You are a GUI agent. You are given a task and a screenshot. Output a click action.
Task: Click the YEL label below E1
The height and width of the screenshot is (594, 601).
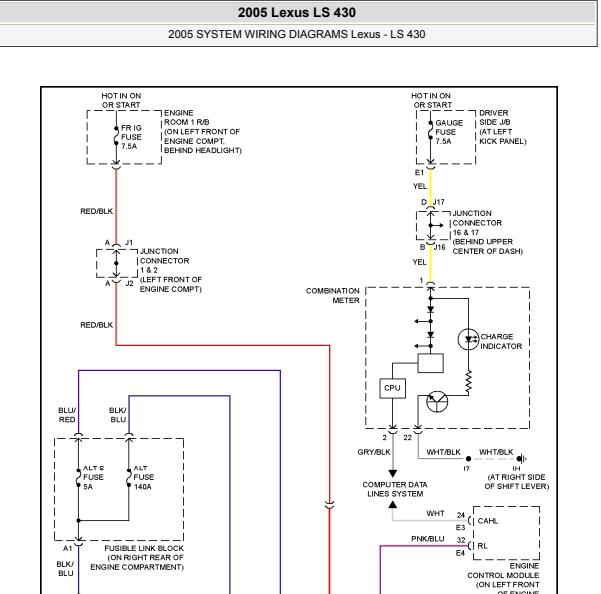point(420,186)
